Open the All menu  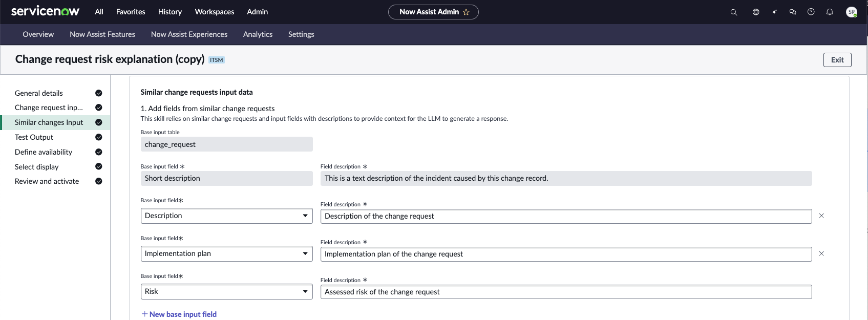coord(99,12)
